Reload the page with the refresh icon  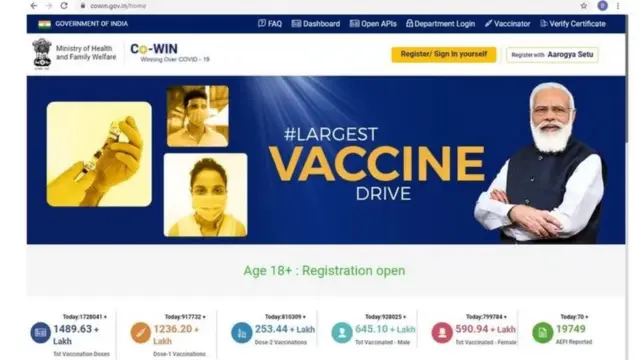[64, 6]
